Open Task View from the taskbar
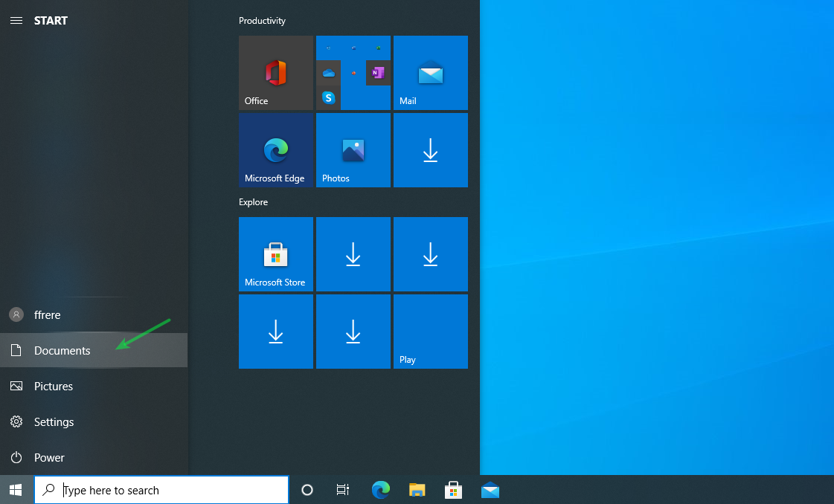This screenshot has height=504, width=834. point(343,490)
